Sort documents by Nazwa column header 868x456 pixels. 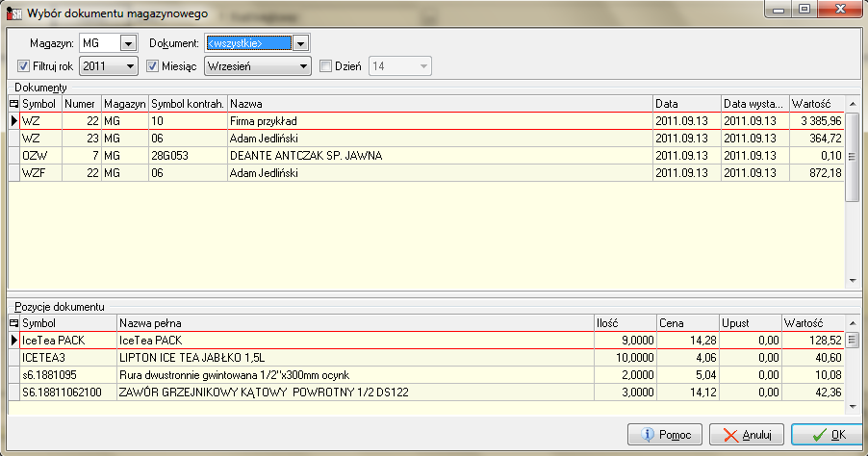pos(440,104)
